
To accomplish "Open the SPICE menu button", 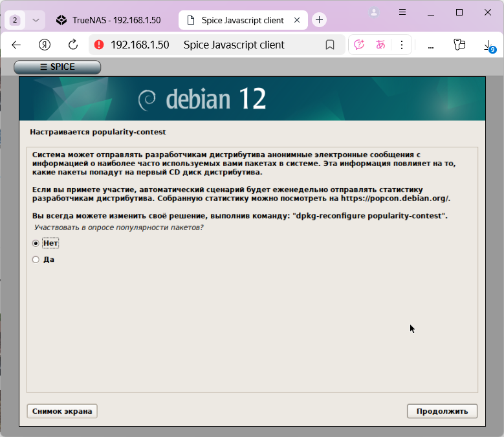I will point(57,67).
